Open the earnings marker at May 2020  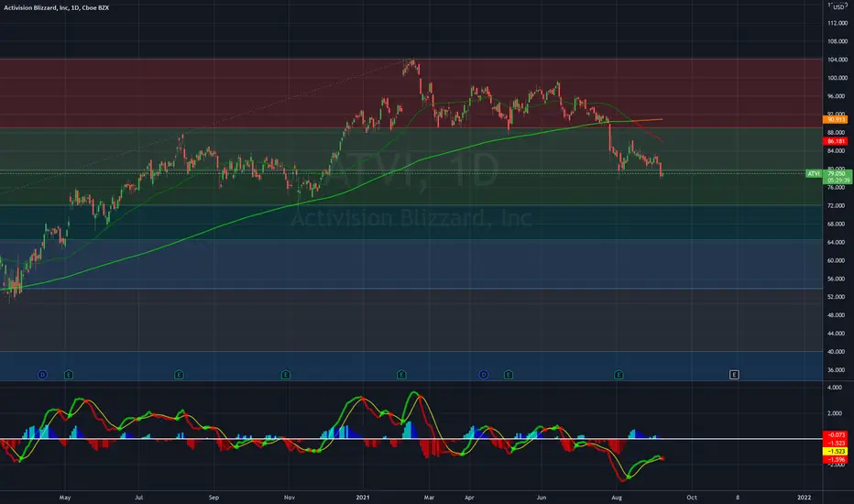pyautogui.click(x=68, y=374)
